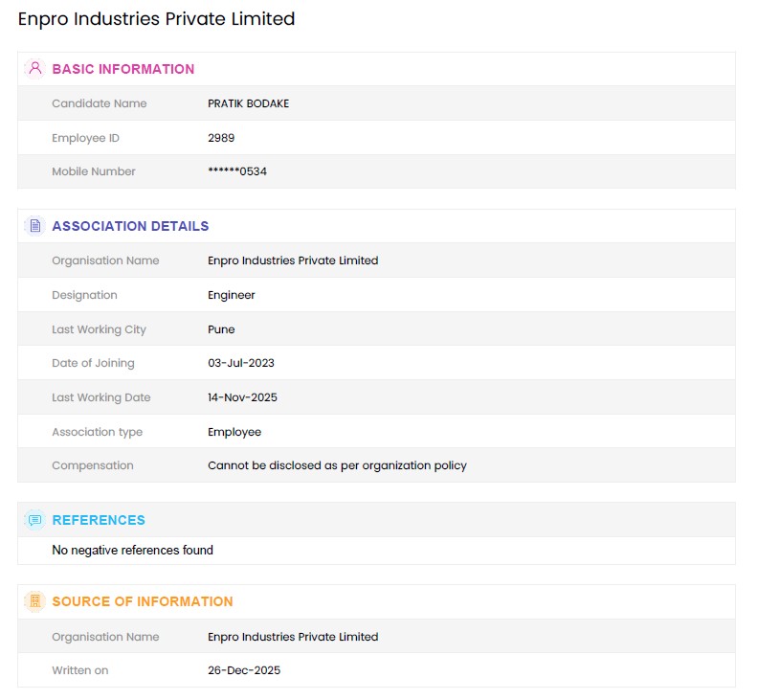Select the Designation value Engineer

[232, 295]
